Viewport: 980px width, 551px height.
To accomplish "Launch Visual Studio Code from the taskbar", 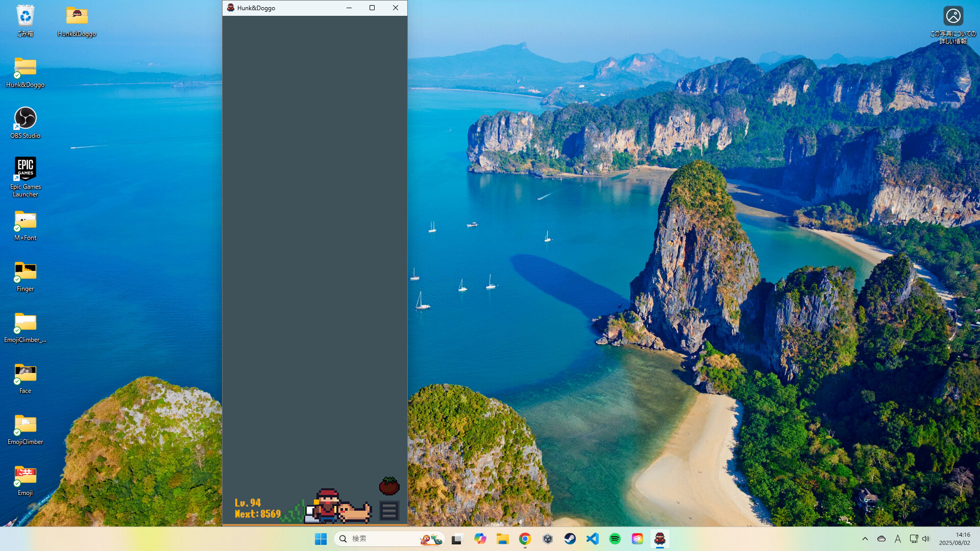I will [x=592, y=539].
